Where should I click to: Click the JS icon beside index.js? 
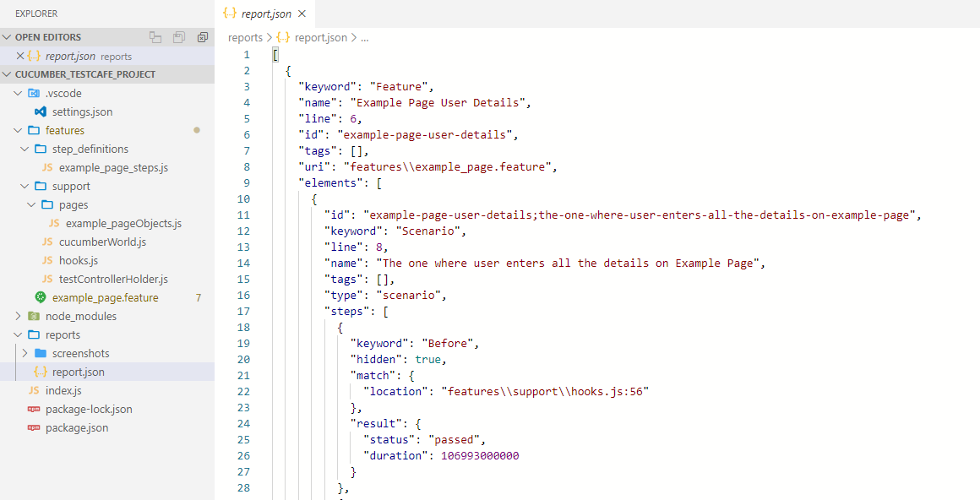pyautogui.click(x=34, y=390)
